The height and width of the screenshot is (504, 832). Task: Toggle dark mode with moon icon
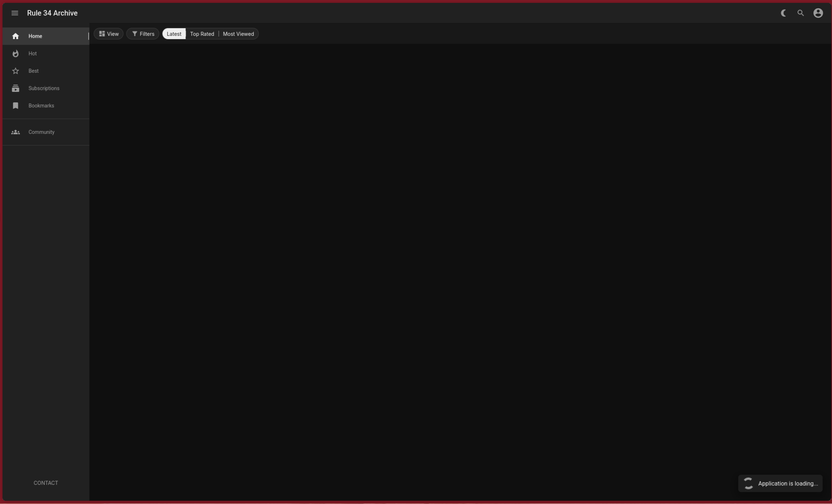pyautogui.click(x=783, y=13)
